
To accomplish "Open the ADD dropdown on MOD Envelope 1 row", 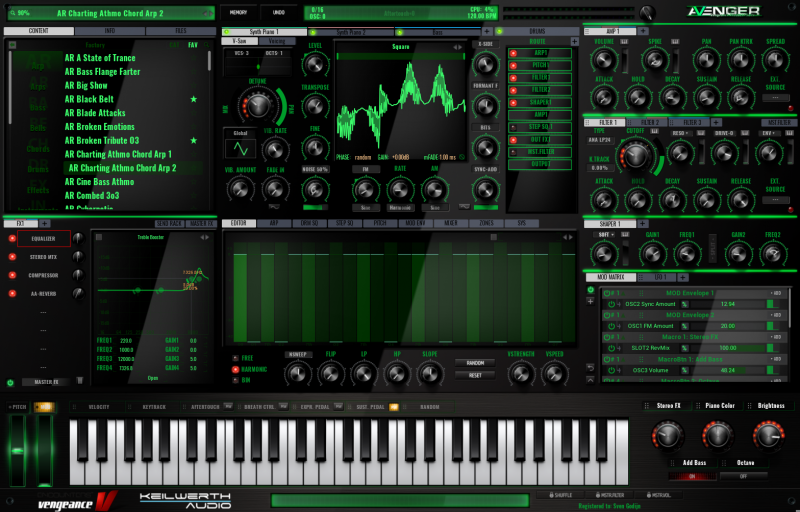I will pos(777,293).
